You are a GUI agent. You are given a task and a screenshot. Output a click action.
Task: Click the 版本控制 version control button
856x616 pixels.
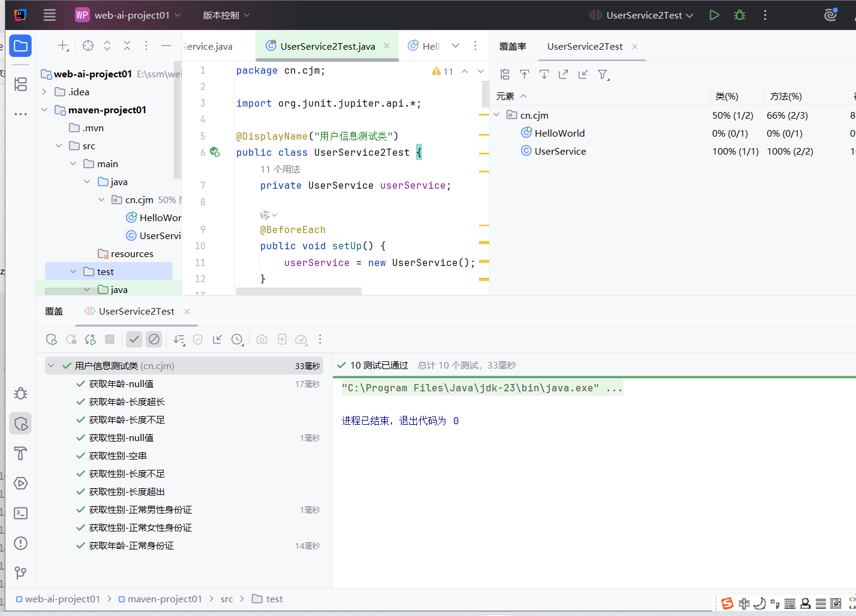226,15
